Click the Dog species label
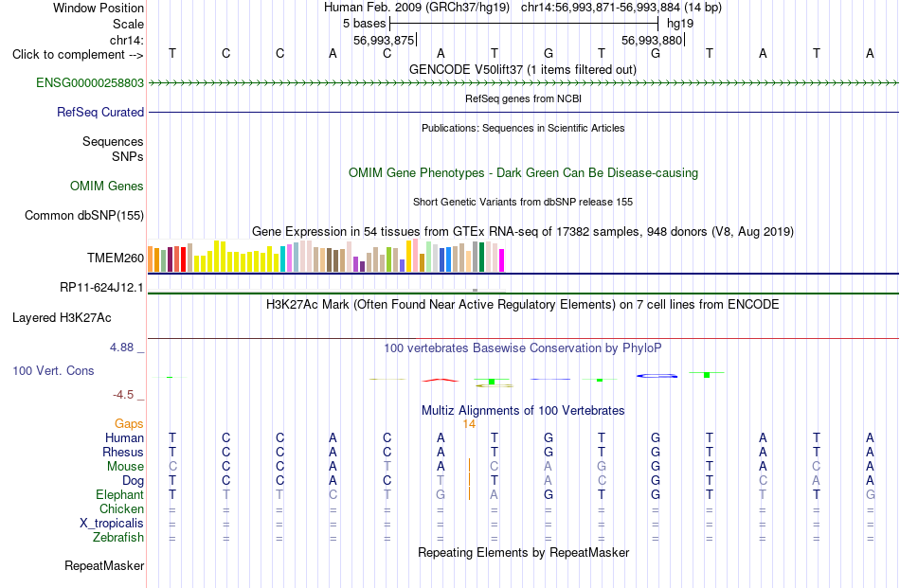Viewport: 900px width, 588px height. pos(134,481)
